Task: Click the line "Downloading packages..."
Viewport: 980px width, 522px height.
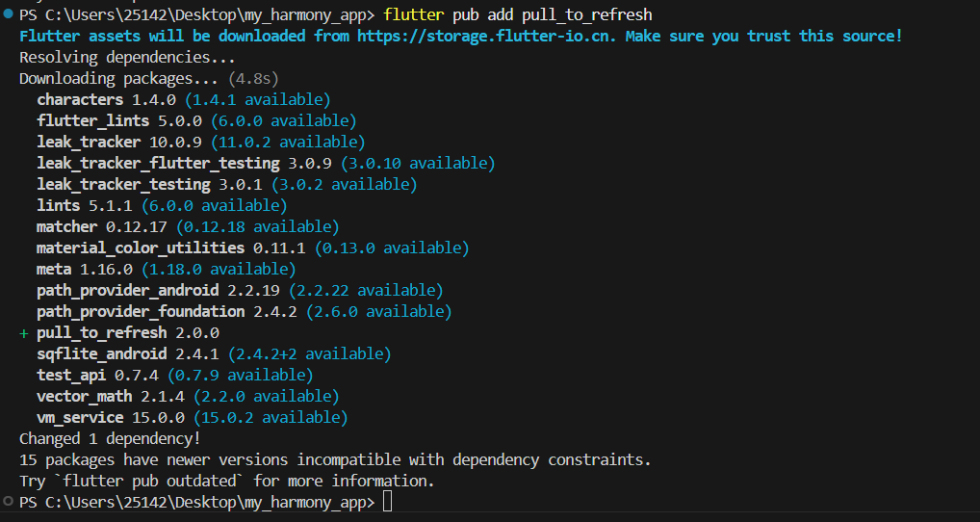Action: point(118,79)
